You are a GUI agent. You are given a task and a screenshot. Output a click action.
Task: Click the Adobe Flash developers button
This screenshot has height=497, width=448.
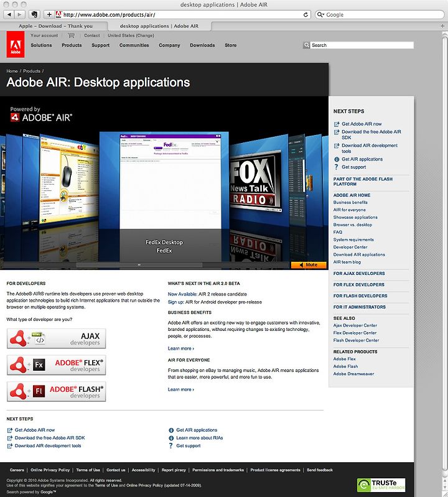point(57,392)
